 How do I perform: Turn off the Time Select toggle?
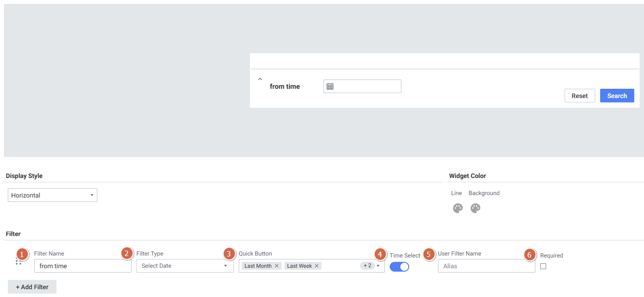click(399, 266)
